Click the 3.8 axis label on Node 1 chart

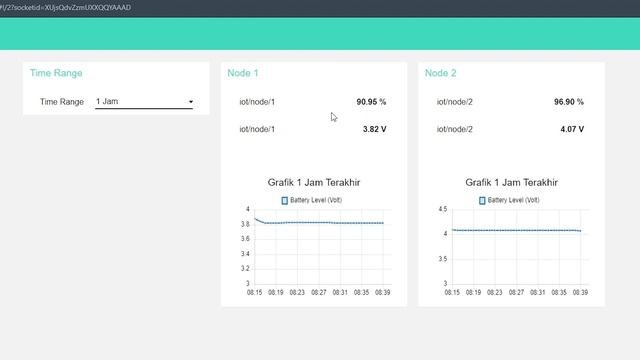(x=245, y=224)
